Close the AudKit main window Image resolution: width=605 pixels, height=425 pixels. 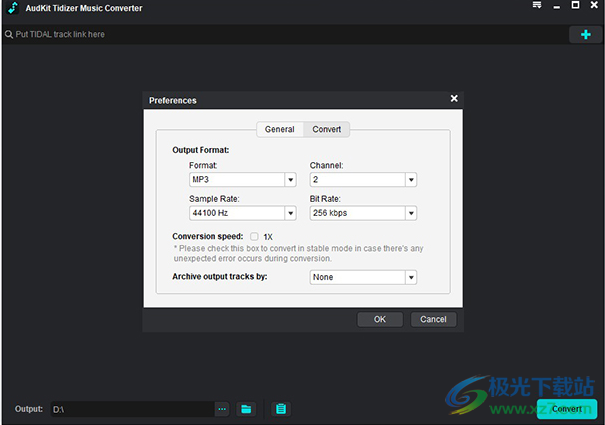pyautogui.click(x=594, y=5)
